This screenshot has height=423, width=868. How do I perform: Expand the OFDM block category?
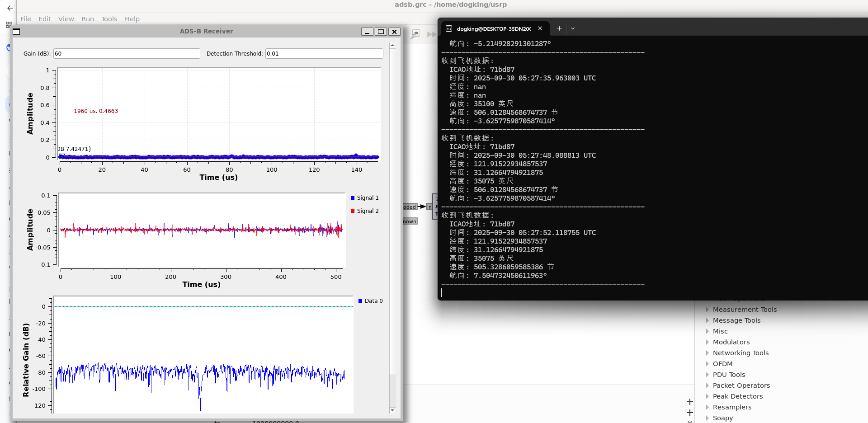(x=722, y=364)
